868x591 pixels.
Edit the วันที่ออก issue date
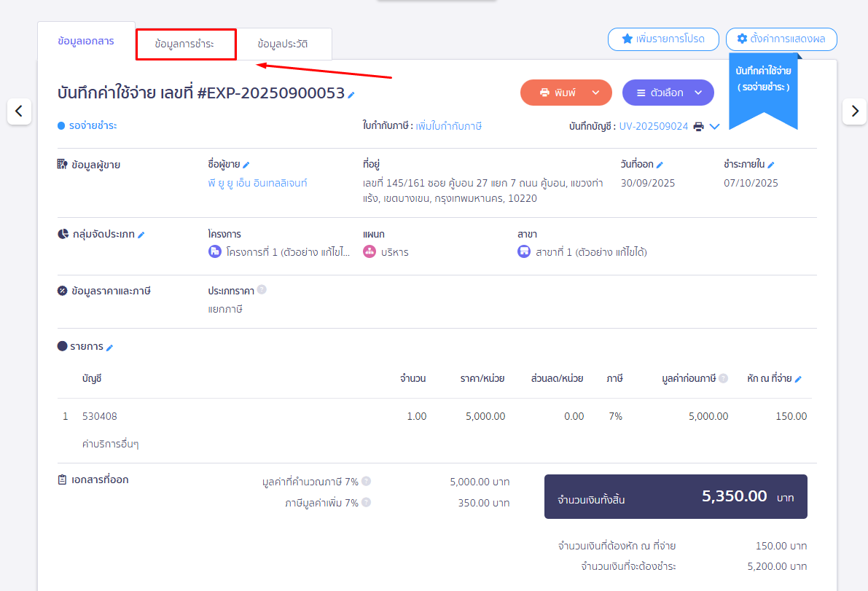click(660, 165)
